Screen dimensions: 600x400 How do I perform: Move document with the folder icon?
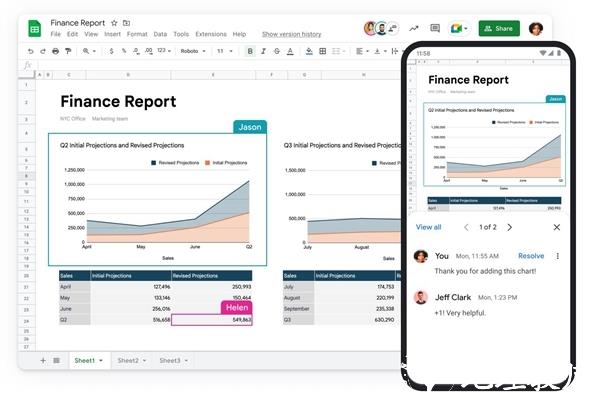tap(126, 23)
